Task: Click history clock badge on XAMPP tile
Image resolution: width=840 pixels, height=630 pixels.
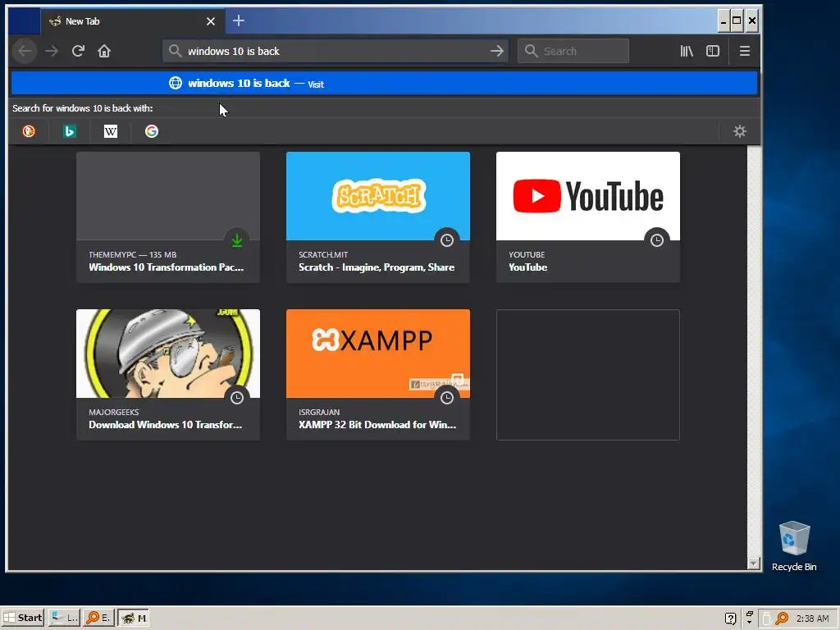Action: [x=447, y=398]
